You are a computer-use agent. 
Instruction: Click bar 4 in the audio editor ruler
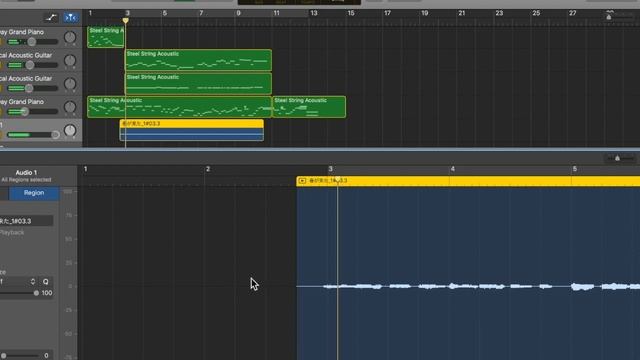453,169
